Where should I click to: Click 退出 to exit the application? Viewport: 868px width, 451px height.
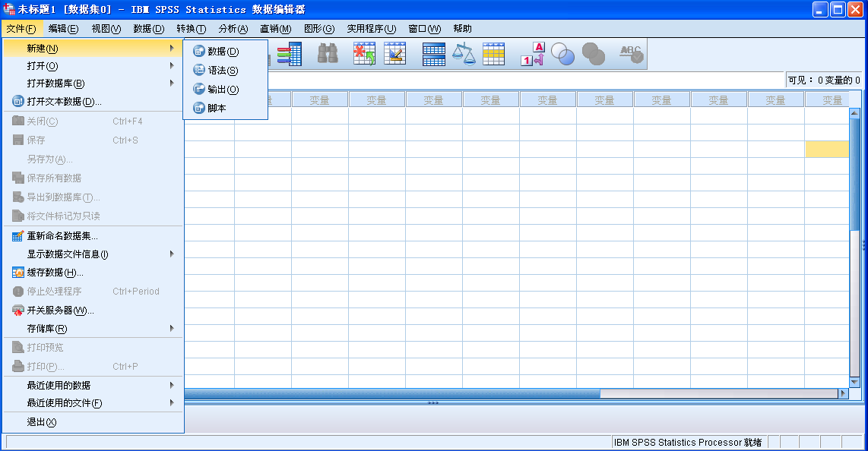tap(42, 422)
